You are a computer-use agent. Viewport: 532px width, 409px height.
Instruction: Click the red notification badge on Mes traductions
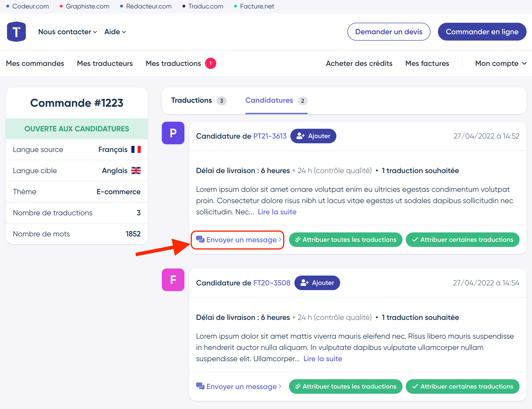pyautogui.click(x=210, y=64)
